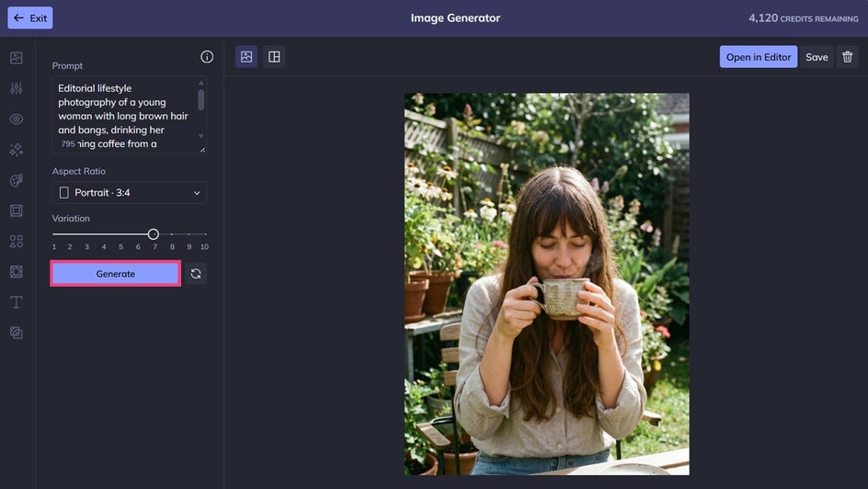Select the Text tool sidebar icon
Image resolution: width=868 pixels, height=489 pixels.
click(x=17, y=302)
